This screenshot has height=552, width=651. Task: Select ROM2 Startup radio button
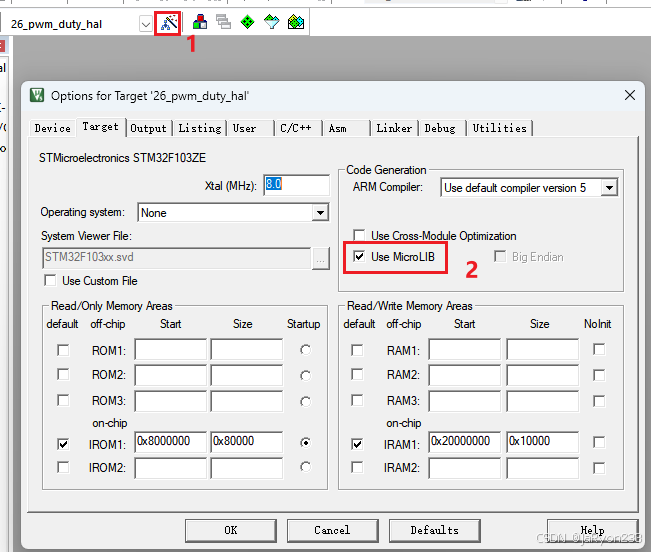point(306,376)
